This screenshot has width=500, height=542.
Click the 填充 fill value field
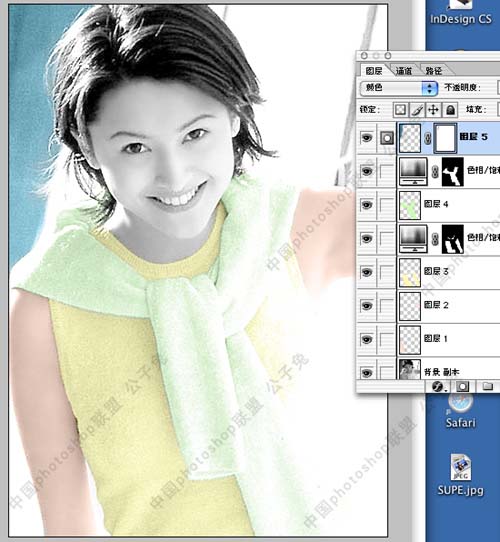[x=498, y=110]
